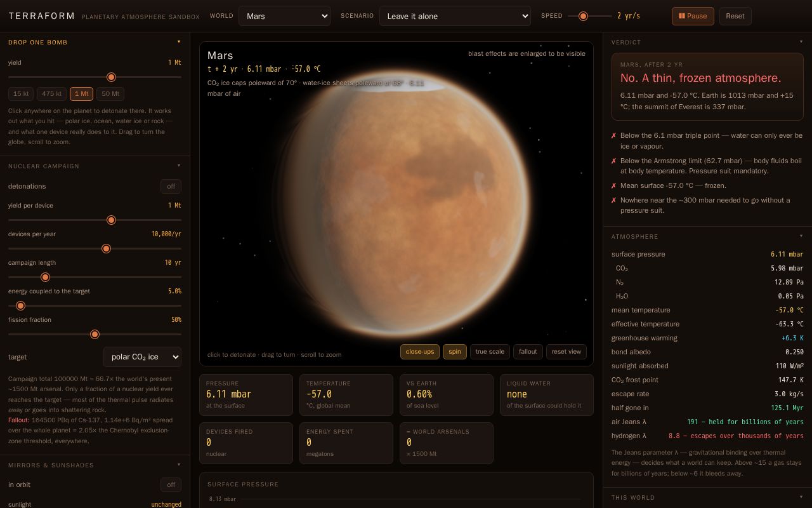The height and width of the screenshot is (508, 812).
Task: Select the 15 kt yield preset
Action: pos(21,93)
